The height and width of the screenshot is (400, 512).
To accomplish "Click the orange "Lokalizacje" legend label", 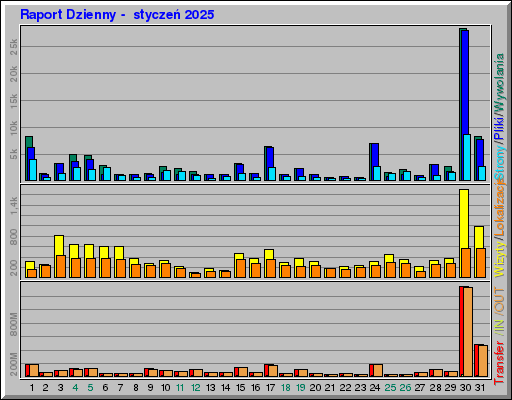I will (500, 208).
